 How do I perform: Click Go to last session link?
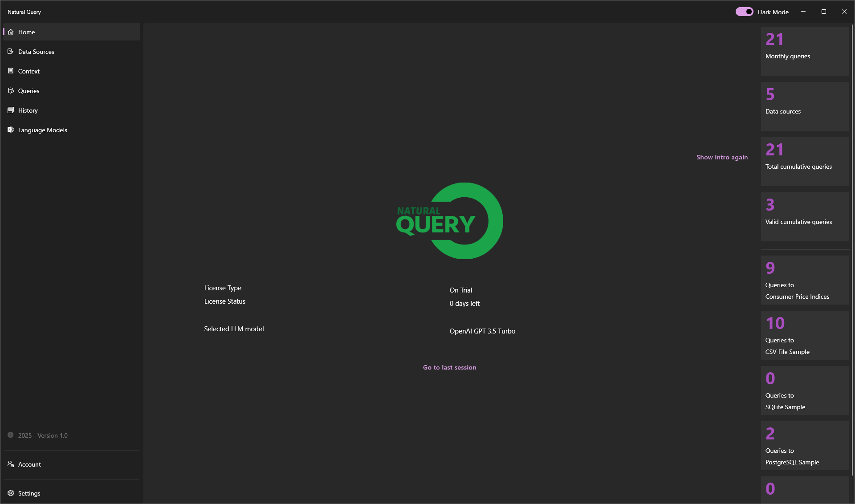[449, 367]
